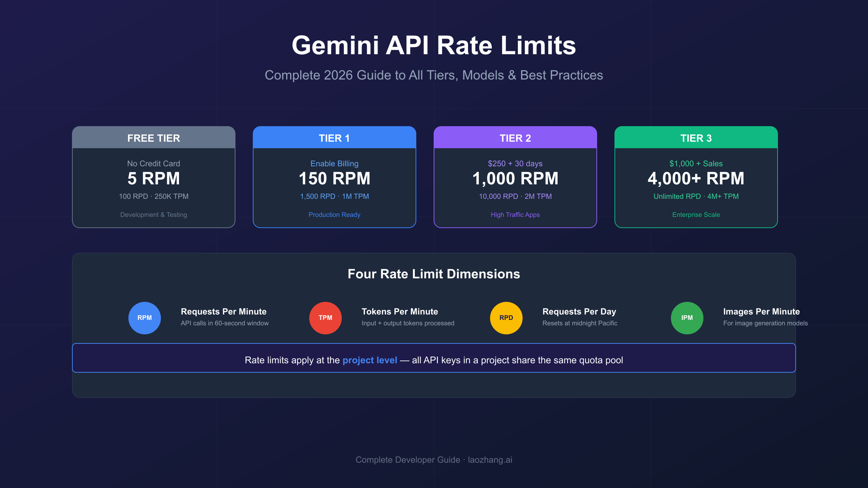Select the Tokens Per Minute badge
868x488 pixels.
point(400,312)
